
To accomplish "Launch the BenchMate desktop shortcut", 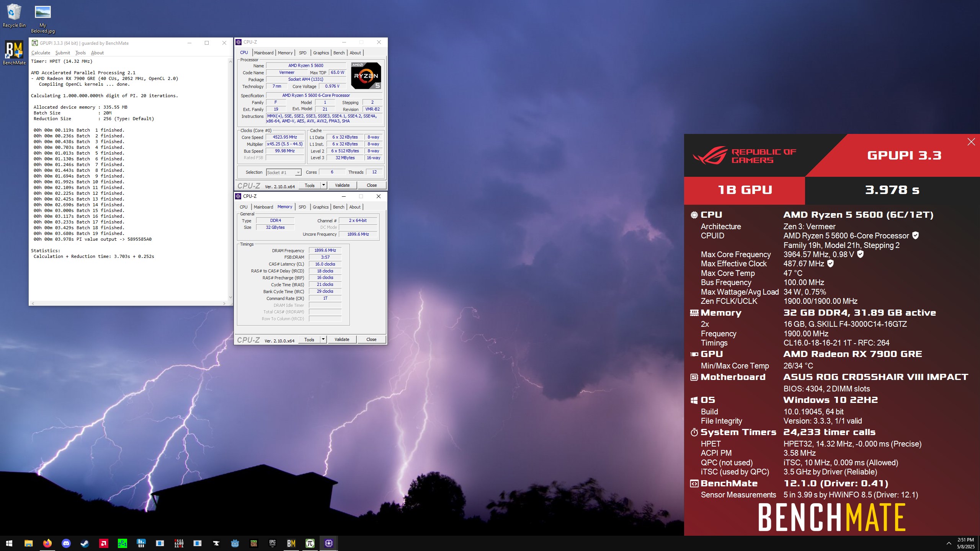I will [x=14, y=53].
